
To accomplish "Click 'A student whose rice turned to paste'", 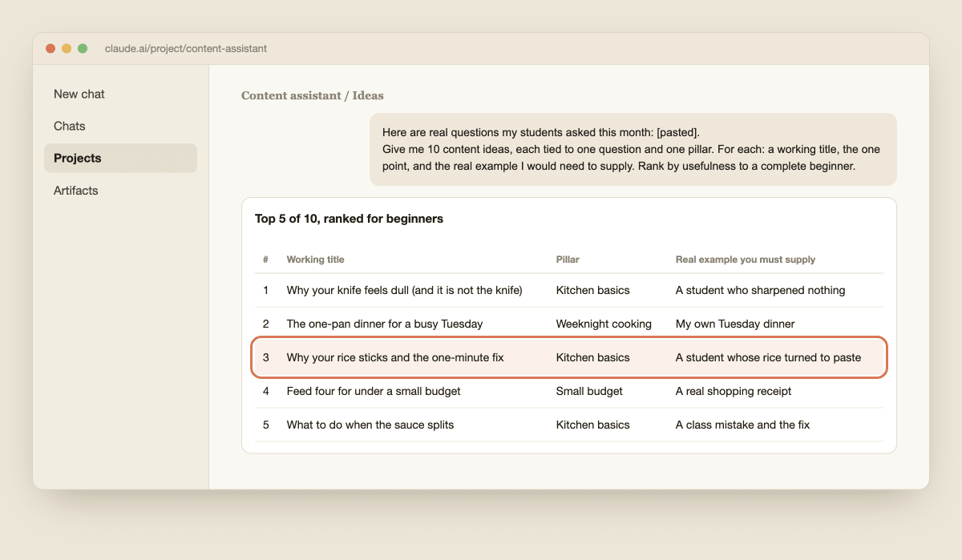I will [769, 357].
